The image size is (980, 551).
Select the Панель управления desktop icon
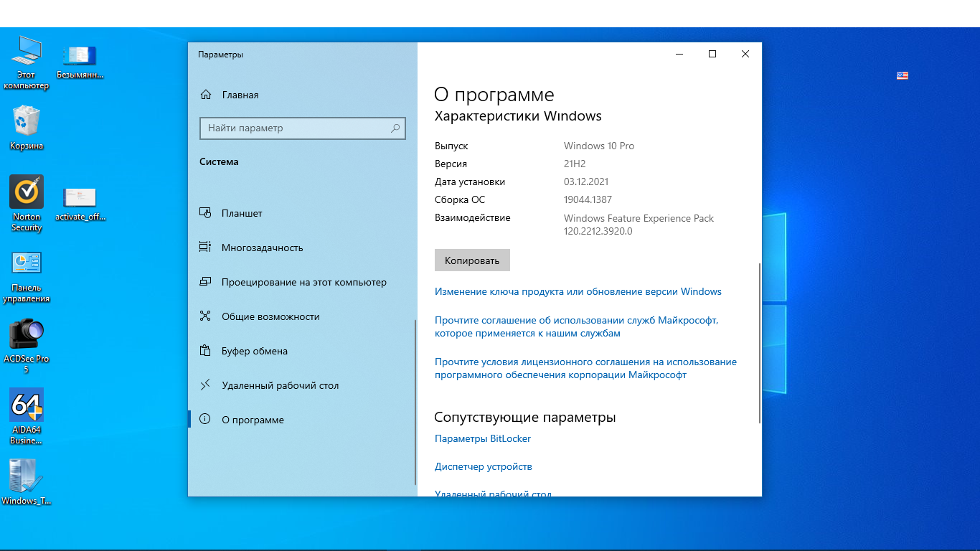[x=27, y=263]
